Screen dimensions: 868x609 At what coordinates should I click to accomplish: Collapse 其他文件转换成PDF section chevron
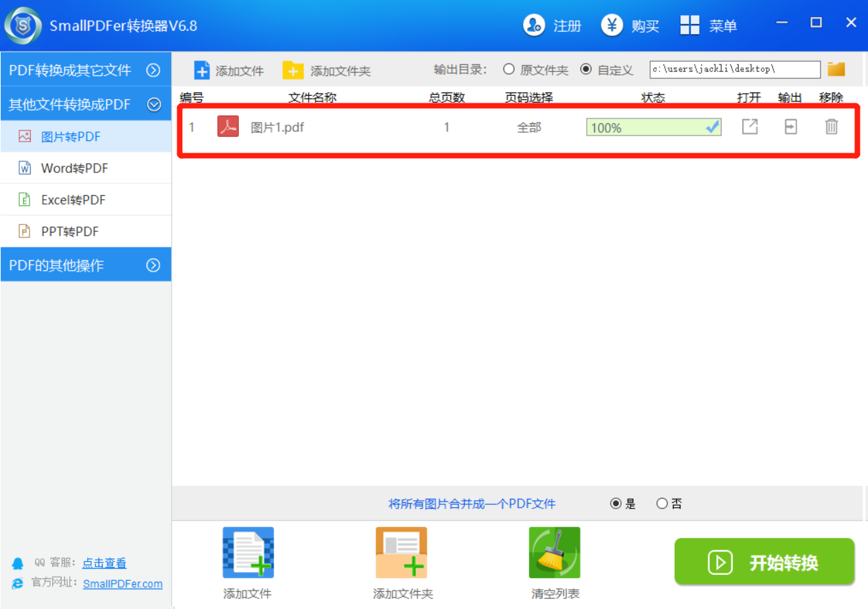pyautogui.click(x=154, y=104)
